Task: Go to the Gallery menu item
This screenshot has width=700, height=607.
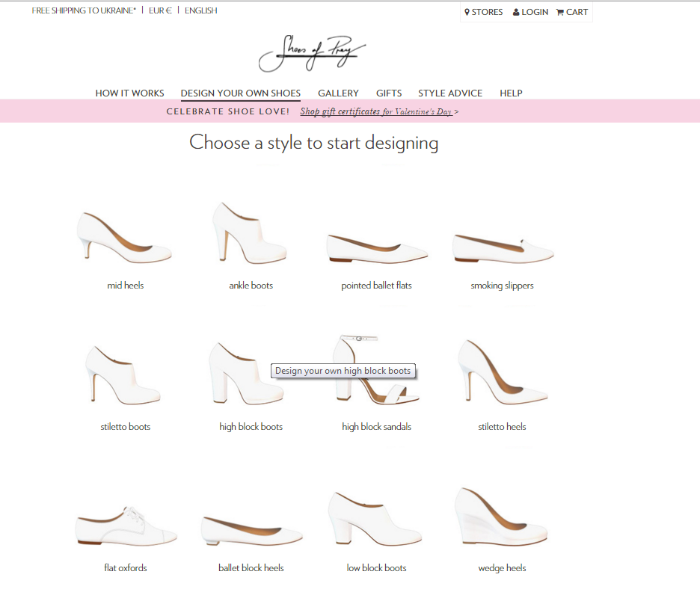Action: (x=338, y=93)
